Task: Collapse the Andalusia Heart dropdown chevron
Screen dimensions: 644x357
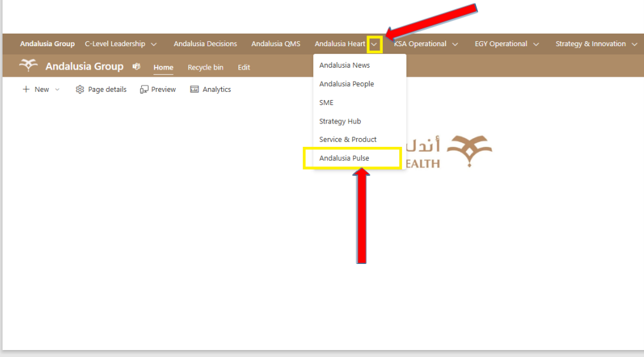Action: pyautogui.click(x=375, y=44)
